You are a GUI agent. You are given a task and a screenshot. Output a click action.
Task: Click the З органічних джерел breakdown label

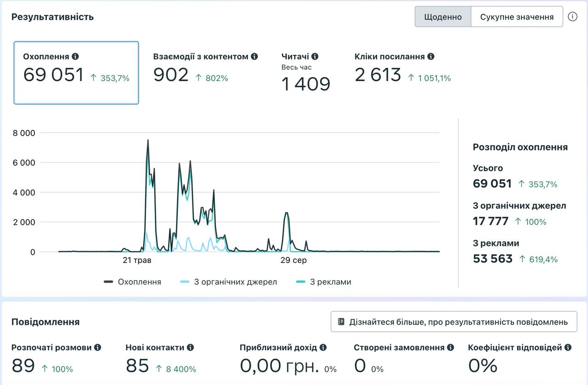coord(520,206)
